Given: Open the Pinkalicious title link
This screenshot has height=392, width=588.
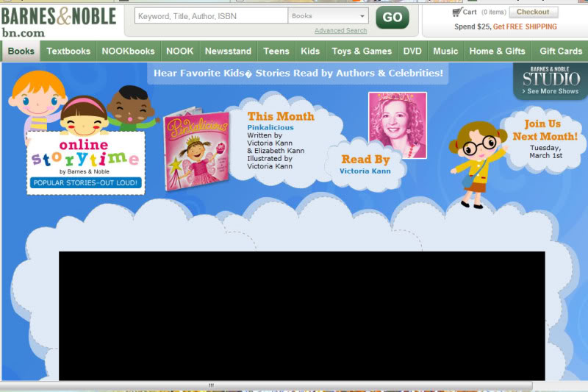Looking at the screenshot, I should [x=270, y=127].
